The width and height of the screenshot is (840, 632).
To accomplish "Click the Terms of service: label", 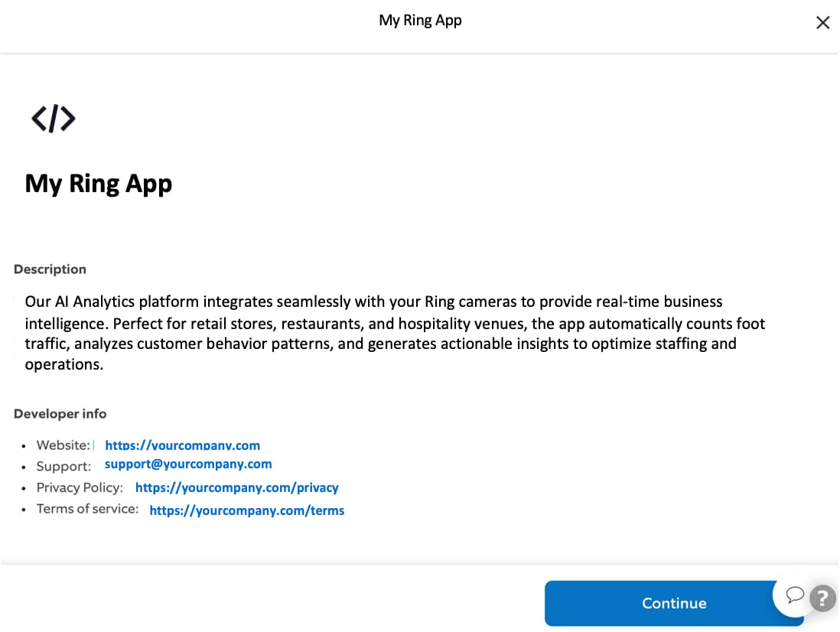I will (x=87, y=509).
